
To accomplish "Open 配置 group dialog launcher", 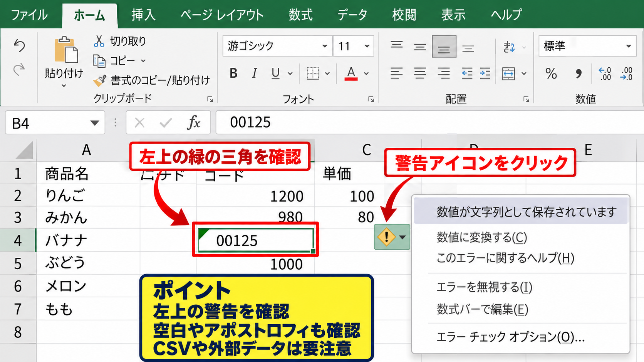I will coord(527,99).
